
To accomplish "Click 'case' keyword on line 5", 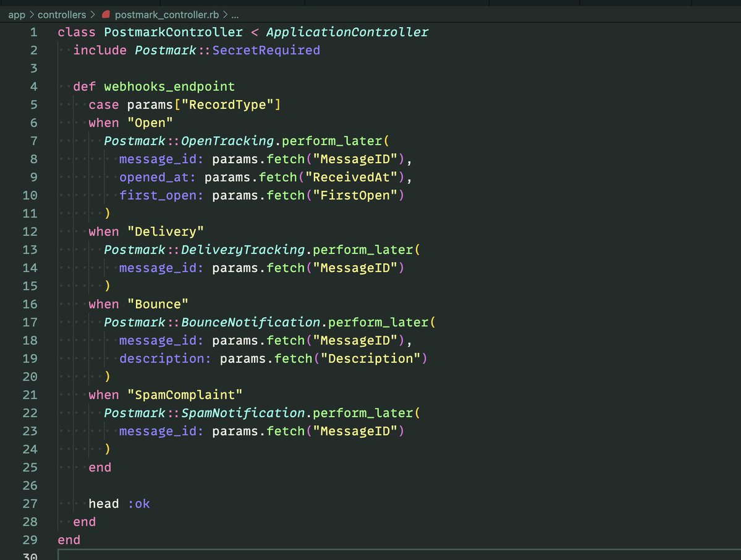I will (x=103, y=104).
